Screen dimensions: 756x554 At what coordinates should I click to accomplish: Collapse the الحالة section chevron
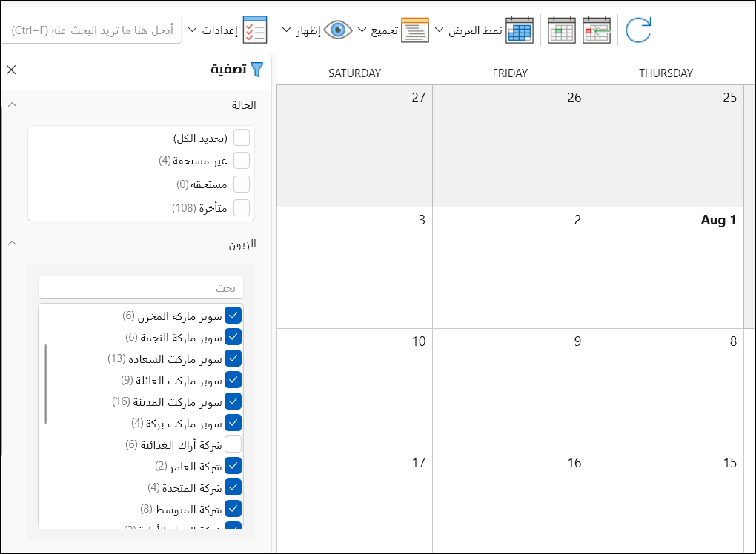pyautogui.click(x=12, y=104)
